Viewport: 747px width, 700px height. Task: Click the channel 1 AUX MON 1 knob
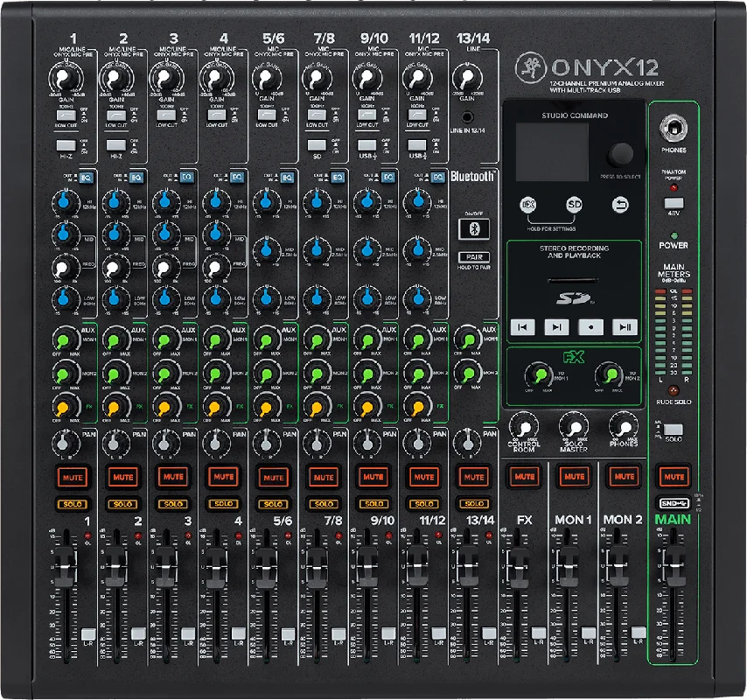click(66, 340)
